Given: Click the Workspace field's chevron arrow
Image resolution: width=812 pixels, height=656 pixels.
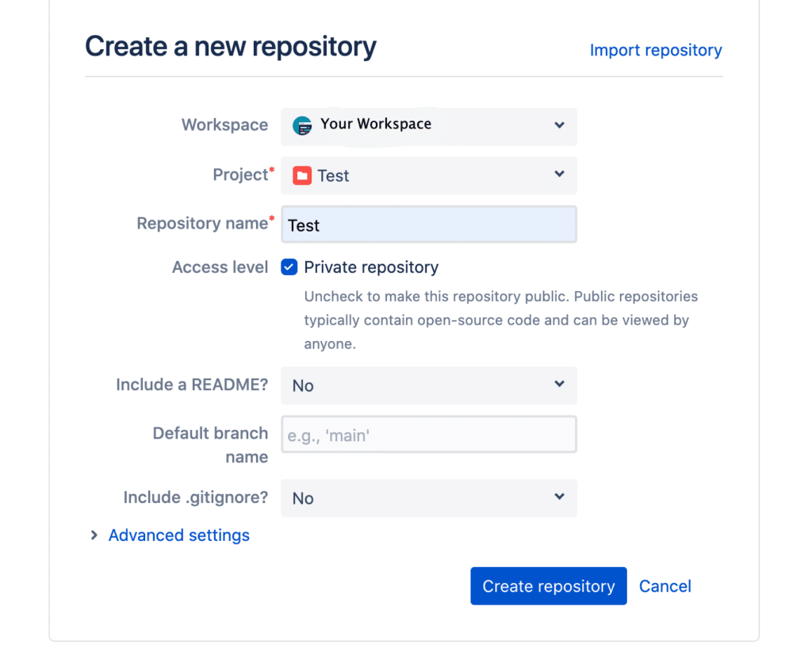Looking at the screenshot, I should tap(559, 125).
